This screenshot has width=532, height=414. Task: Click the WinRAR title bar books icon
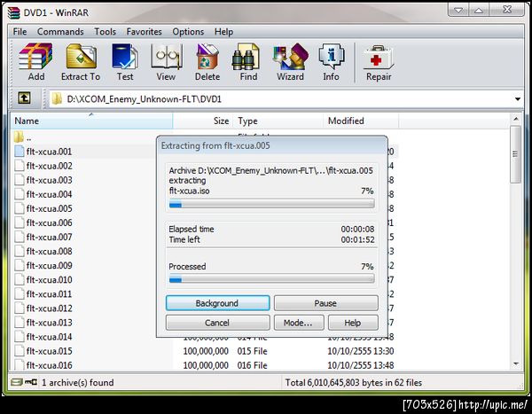pyautogui.click(x=14, y=12)
